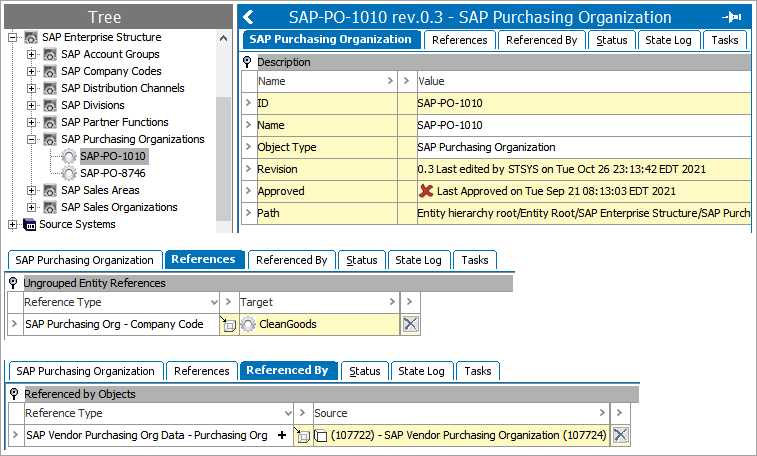Expand the Path row chevron

click(248, 213)
